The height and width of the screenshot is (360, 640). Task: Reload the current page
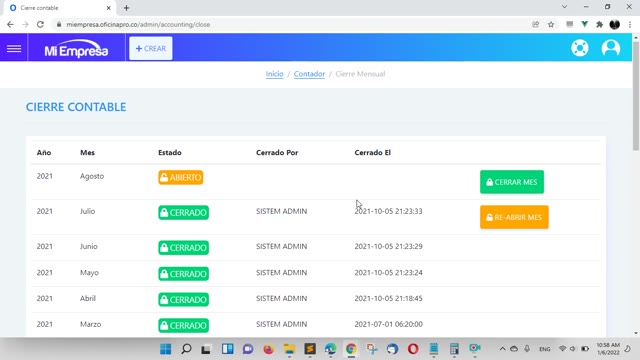coord(40,24)
